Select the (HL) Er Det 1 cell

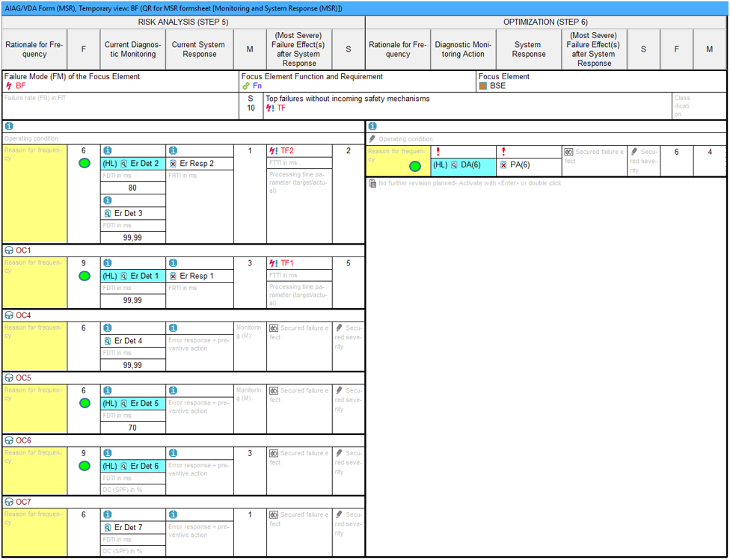[x=133, y=276]
